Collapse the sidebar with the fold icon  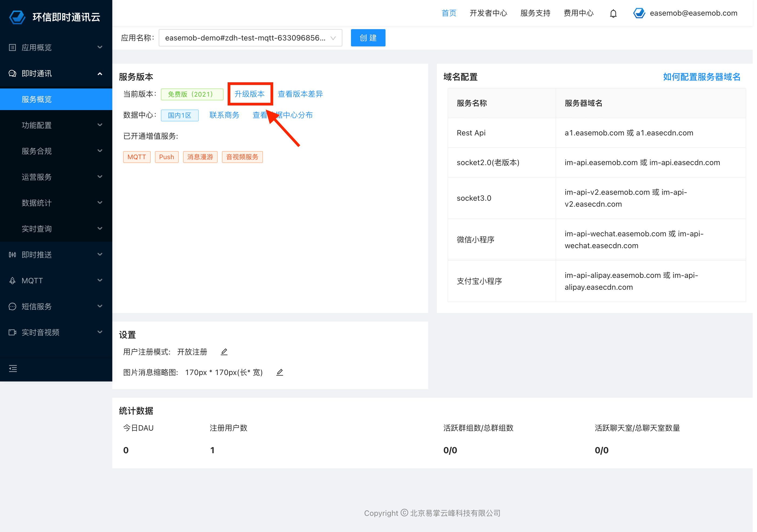click(x=13, y=368)
